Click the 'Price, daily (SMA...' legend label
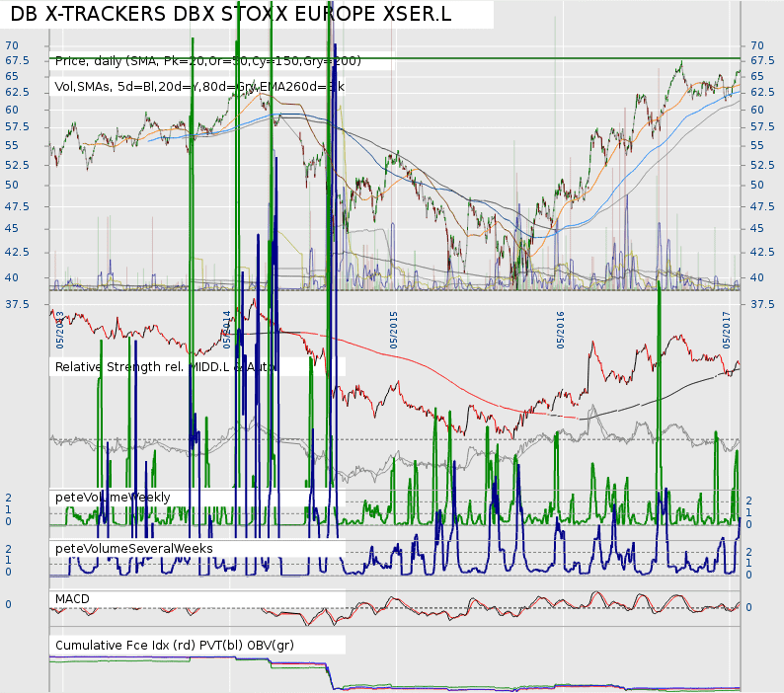The width and height of the screenshot is (784, 693). coord(208,61)
